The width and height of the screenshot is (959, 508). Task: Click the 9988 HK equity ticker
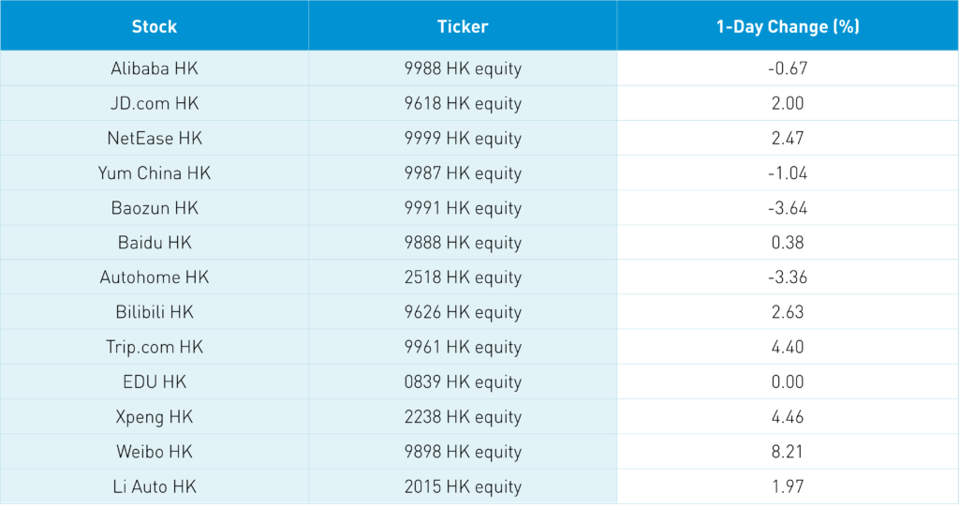coord(462,69)
